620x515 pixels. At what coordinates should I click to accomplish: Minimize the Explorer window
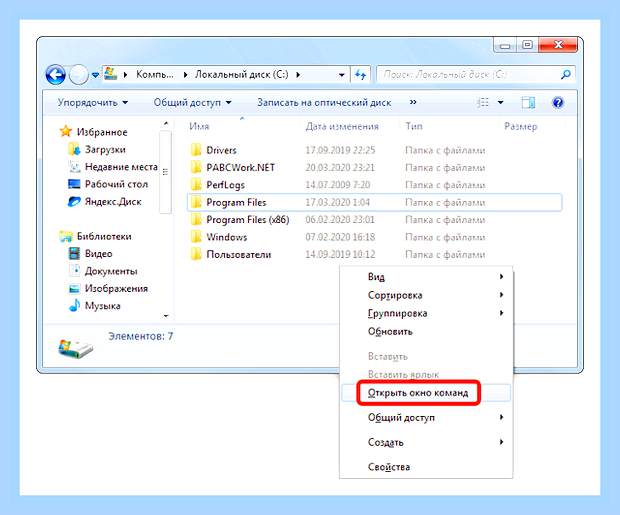[505, 45]
